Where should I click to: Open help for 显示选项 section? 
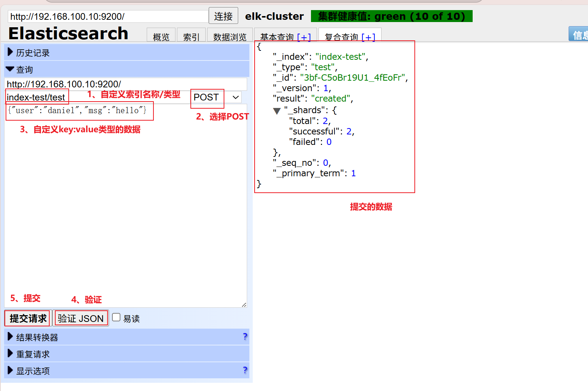click(245, 370)
